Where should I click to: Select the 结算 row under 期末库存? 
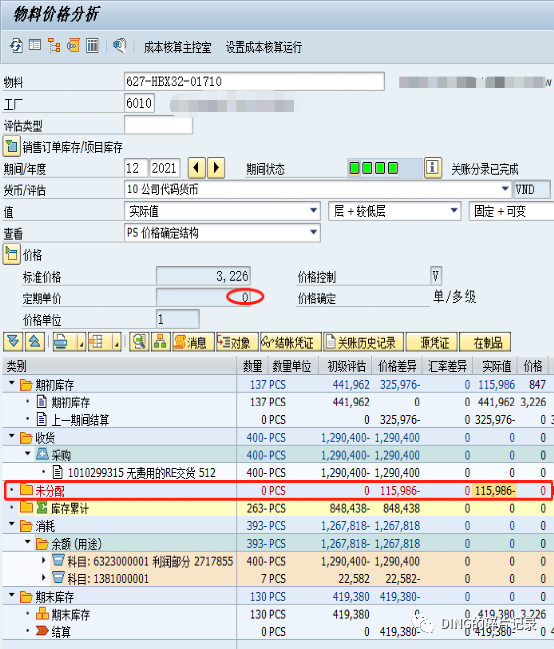point(277,632)
